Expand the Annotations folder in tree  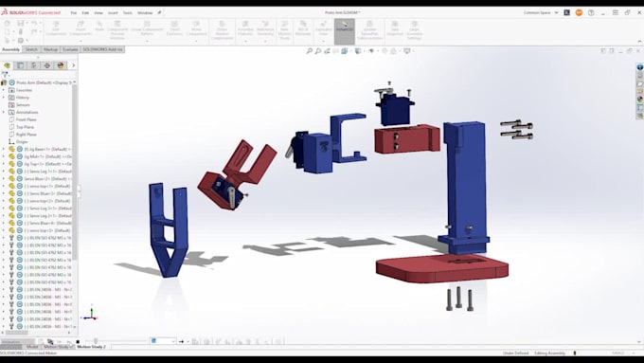pos(4,112)
